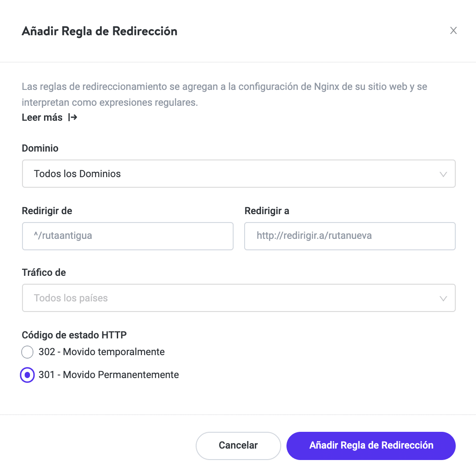Select the 301 radio button circle
This screenshot has height=475, width=476.
[27, 375]
